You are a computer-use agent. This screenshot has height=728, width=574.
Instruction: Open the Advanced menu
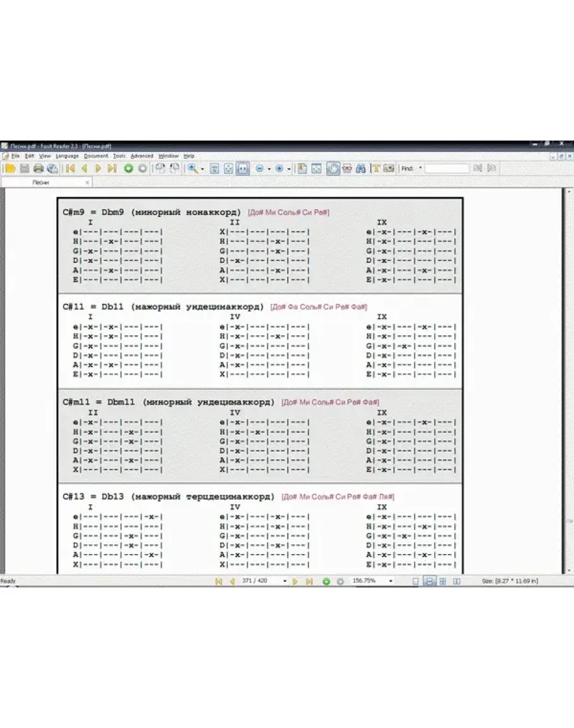pos(141,156)
